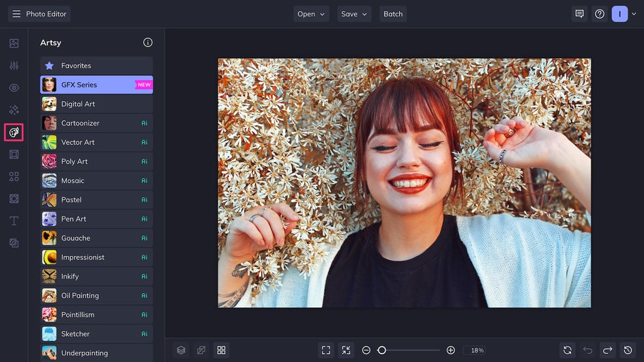This screenshot has height=362, width=644.
Task: Select the Artsy palette icon in sidebar
Action: [x=14, y=132]
